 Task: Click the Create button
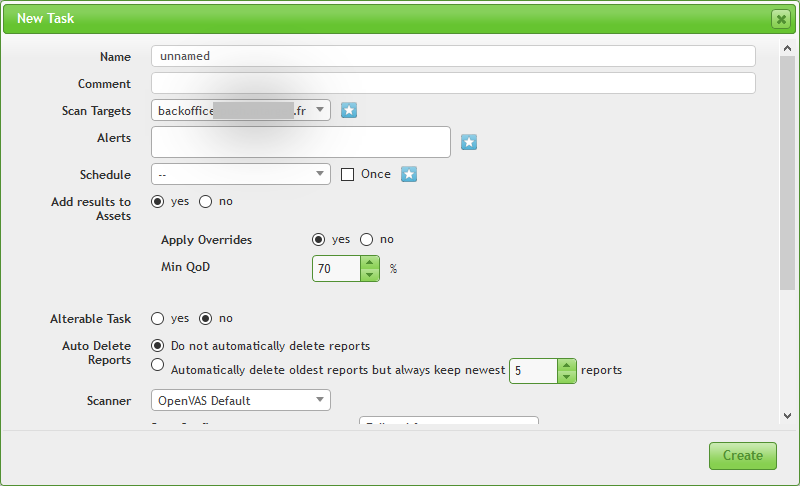pos(742,455)
